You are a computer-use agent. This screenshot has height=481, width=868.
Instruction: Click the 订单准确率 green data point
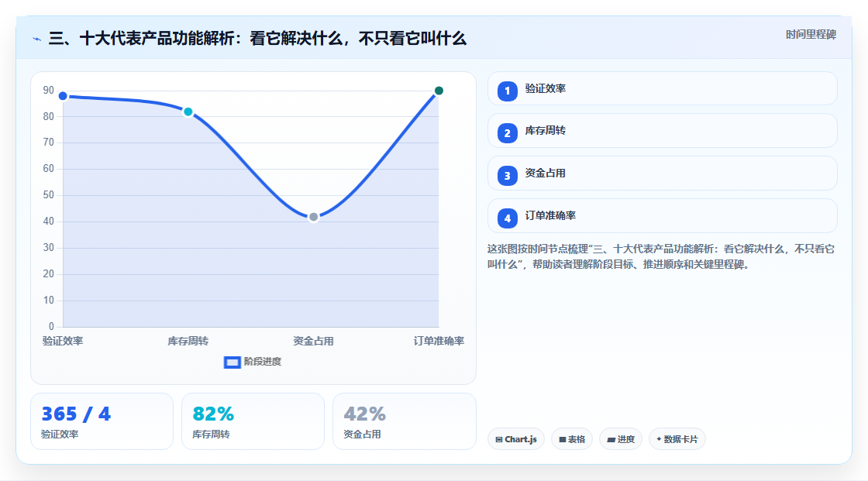point(439,91)
